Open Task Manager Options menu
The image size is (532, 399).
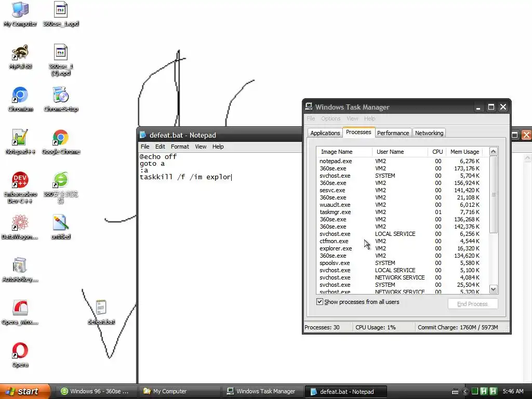click(331, 118)
